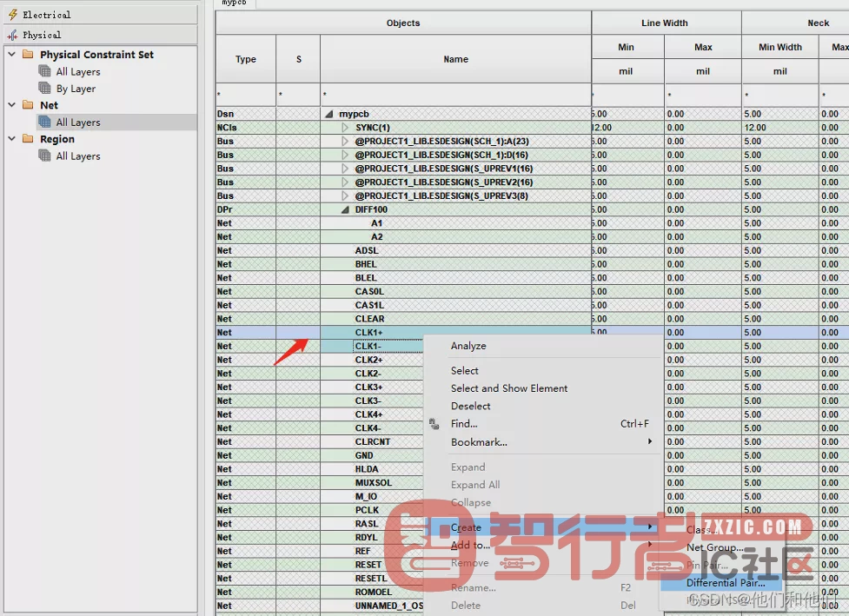This screenshot has height=616, width=849.
Task: Click the Physical Constraint Set folder icon
Action: [28, 54]
